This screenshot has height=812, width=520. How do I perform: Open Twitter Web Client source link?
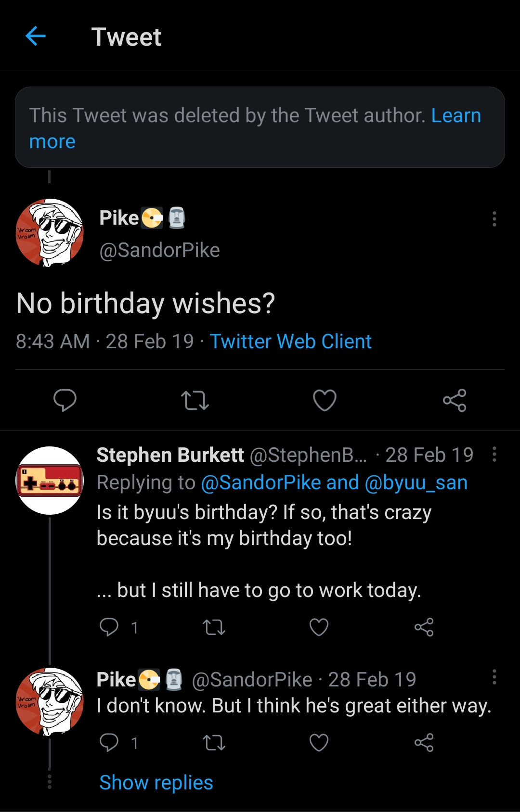coord(290,342)
